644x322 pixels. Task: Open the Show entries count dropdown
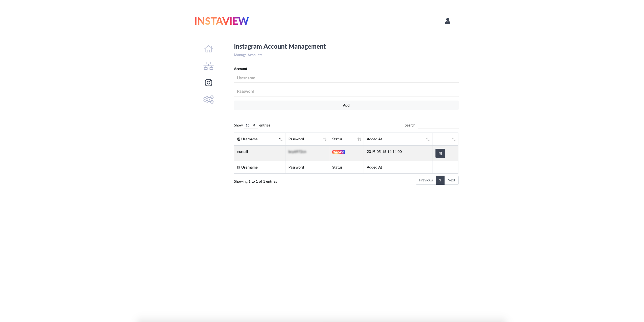point(251,125)
